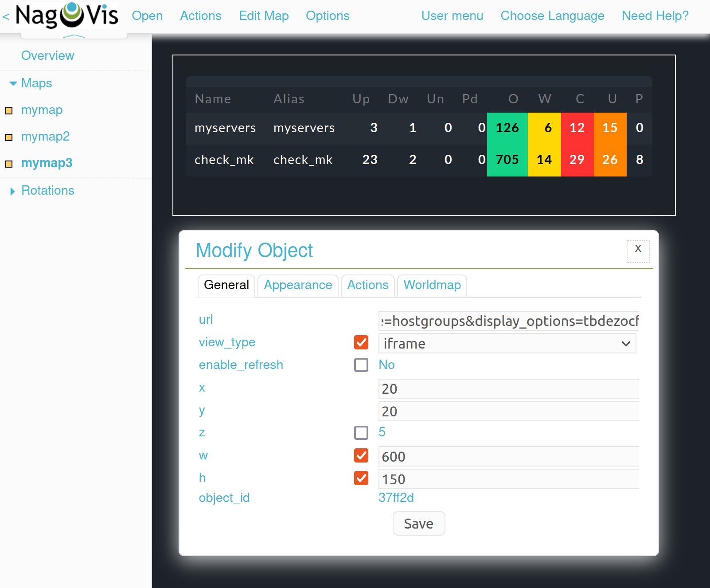Collapse the Maps tree section
The image size is (710, 588).
click(x=13, y=83)
